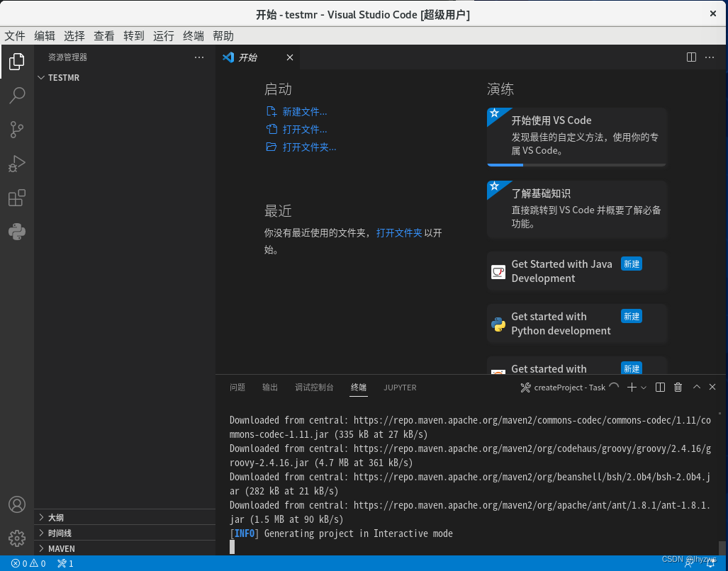Maximize the panel with up chevron

pos(696,387)
